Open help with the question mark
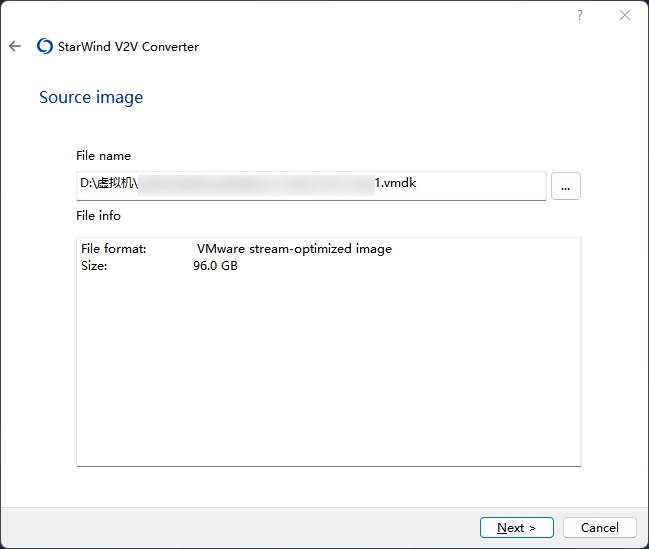This screenshot has height=549, width=649. (580, 15)
